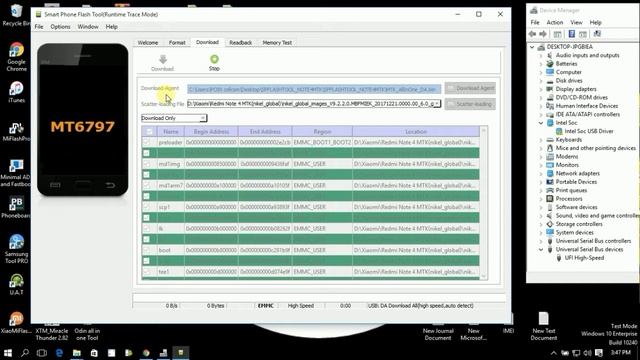Click blue Help icon in Device Manager toolbar
The image size is (640, 360).
point(572,34)
